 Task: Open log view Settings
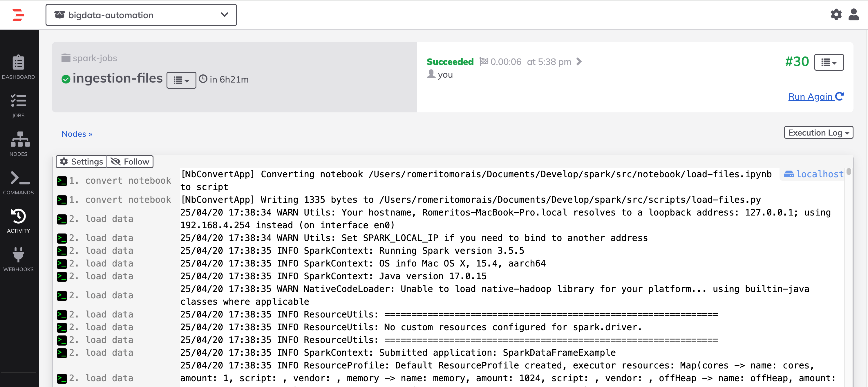[82, 162]
